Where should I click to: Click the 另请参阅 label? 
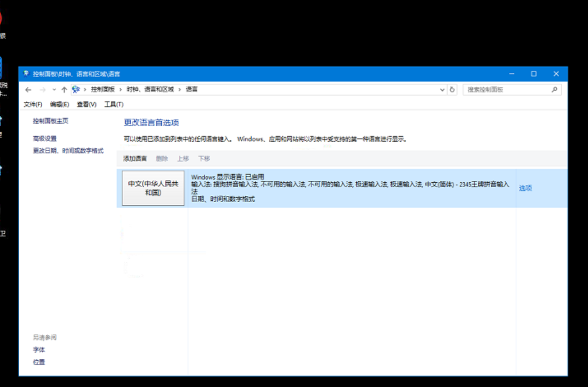(44, 338)
